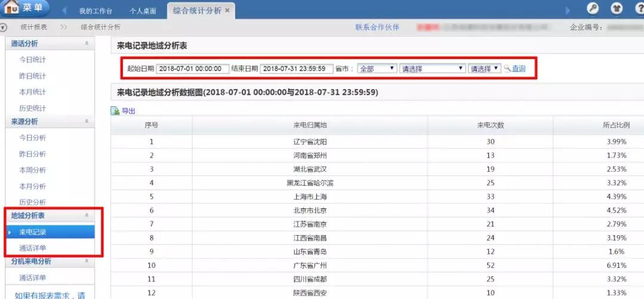
Task: Click the 起始日期 input field
Action: [x=192, y=69]
